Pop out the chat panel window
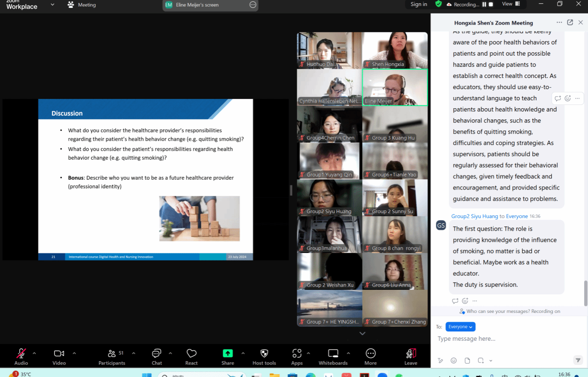Screen dimensions: 588x377 570,22
